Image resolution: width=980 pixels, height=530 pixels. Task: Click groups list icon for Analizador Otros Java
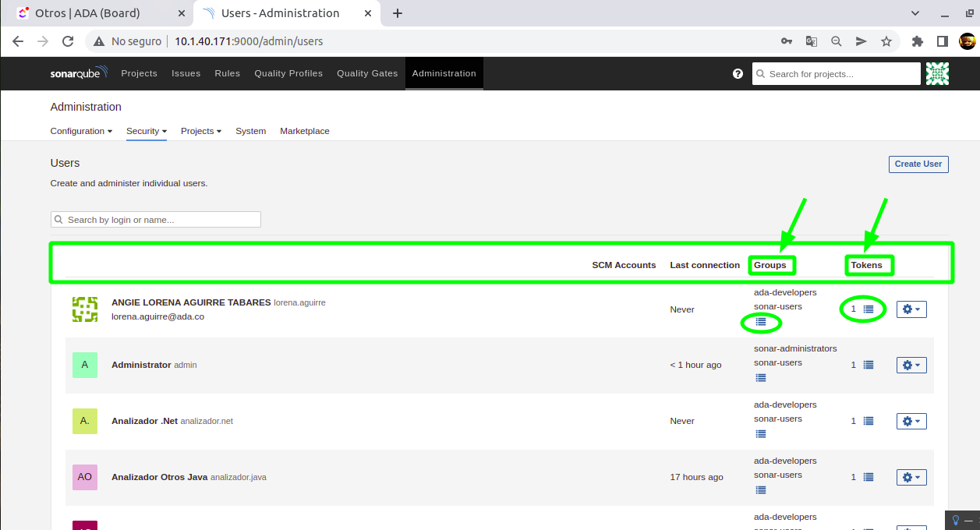(x=761, y=490)
